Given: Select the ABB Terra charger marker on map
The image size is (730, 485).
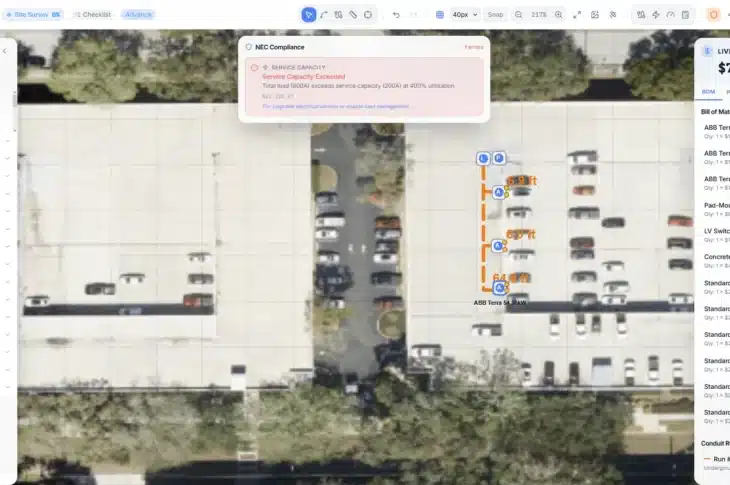Looking at the screenshot, I should pos(499,288).
